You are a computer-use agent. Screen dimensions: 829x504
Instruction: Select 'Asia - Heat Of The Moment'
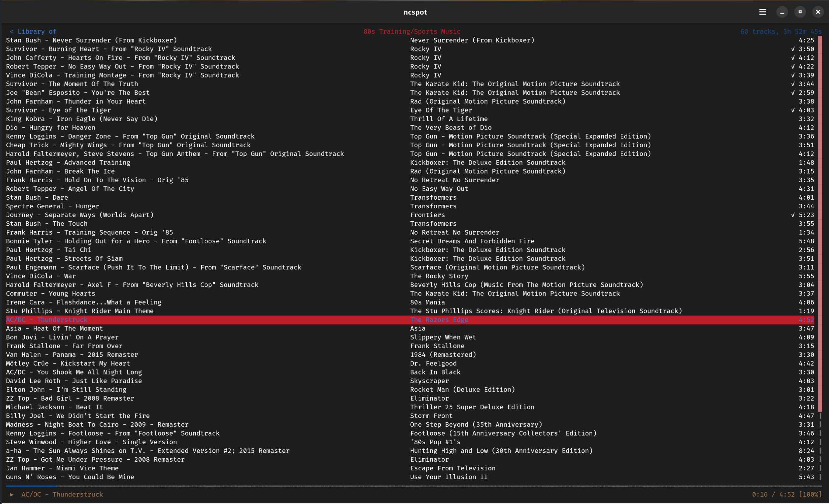tap(410, 329)
